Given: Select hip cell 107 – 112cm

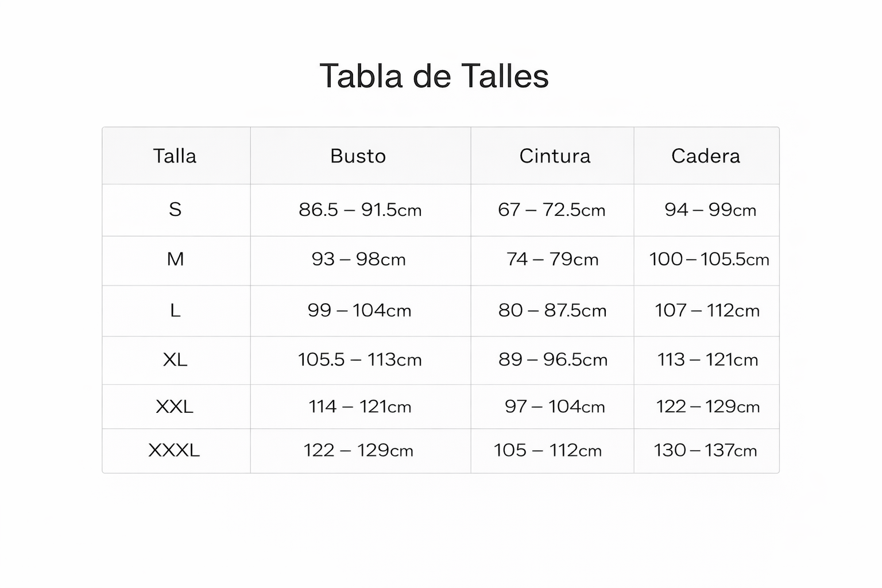Looking at the screenshot, I should (707, 311).
